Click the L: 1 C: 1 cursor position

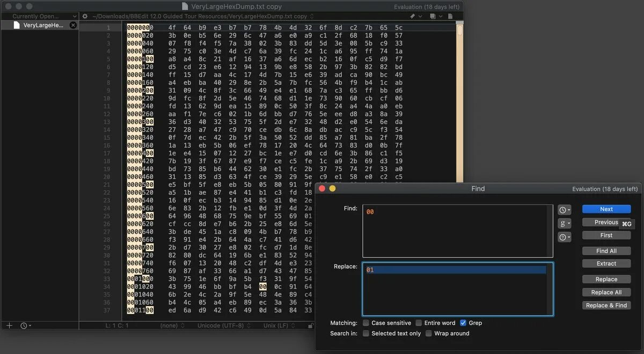click(x=116, y=326)
